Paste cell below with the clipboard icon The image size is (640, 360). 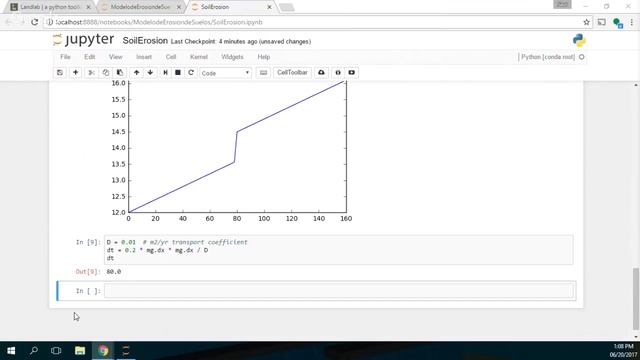point(120,73)
